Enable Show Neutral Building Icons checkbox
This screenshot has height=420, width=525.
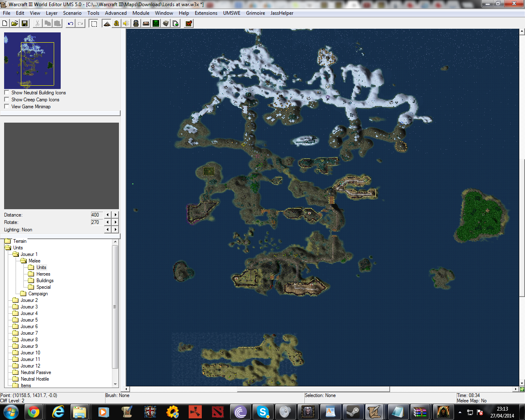pos(7,92)
